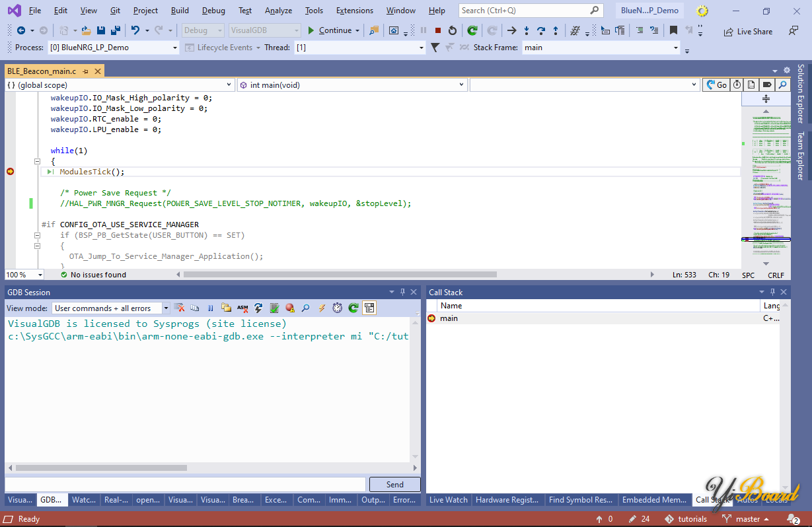This screenshot has height=527, width=812.
Task: Restart the debug session
Action: click(453, 30)
